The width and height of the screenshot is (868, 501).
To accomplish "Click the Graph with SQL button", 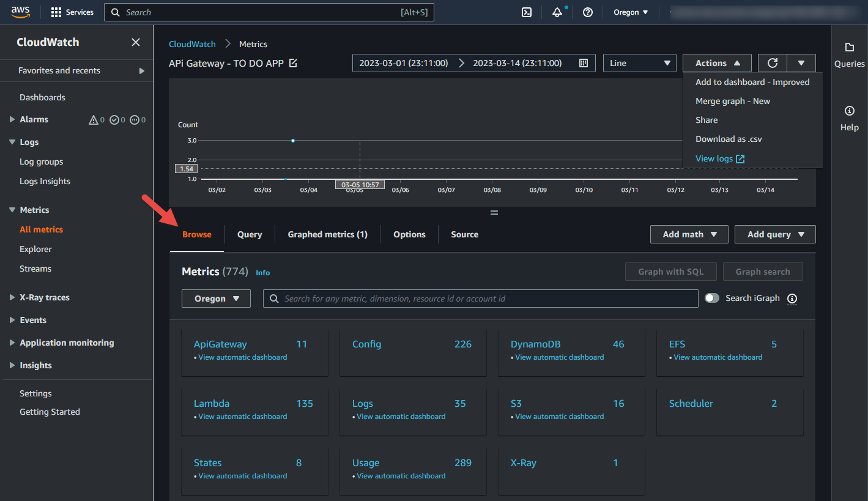I will 671,272.
